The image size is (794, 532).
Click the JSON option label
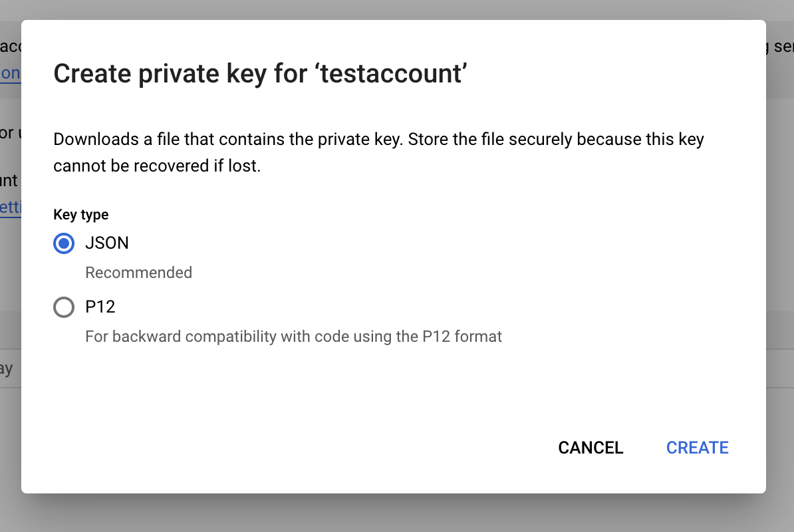107,243
